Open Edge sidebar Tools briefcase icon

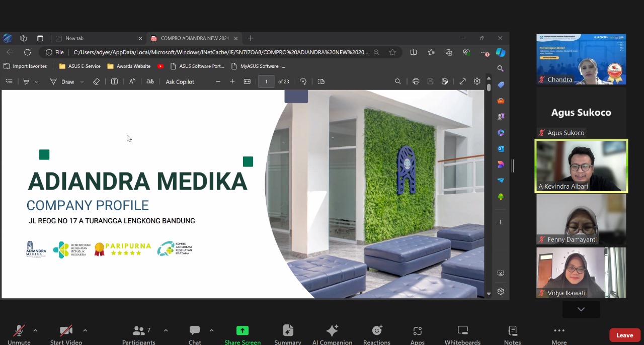click(501, 101)
